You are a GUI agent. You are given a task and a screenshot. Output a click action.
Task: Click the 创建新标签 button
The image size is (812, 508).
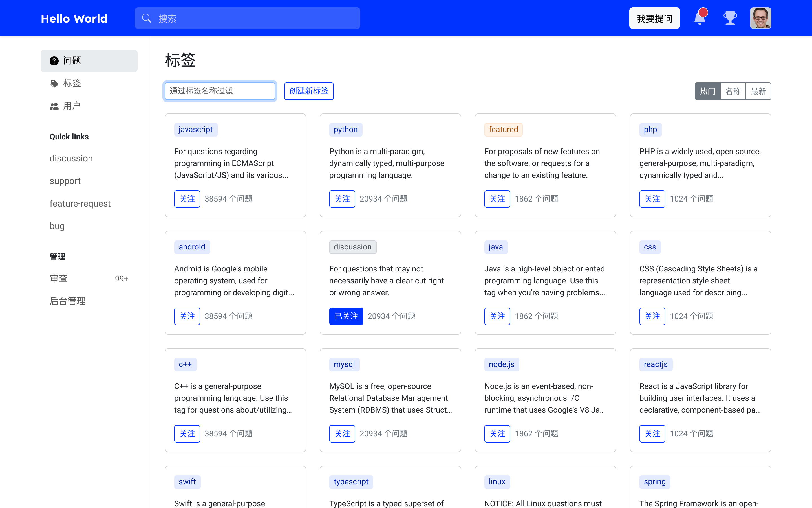309,91
